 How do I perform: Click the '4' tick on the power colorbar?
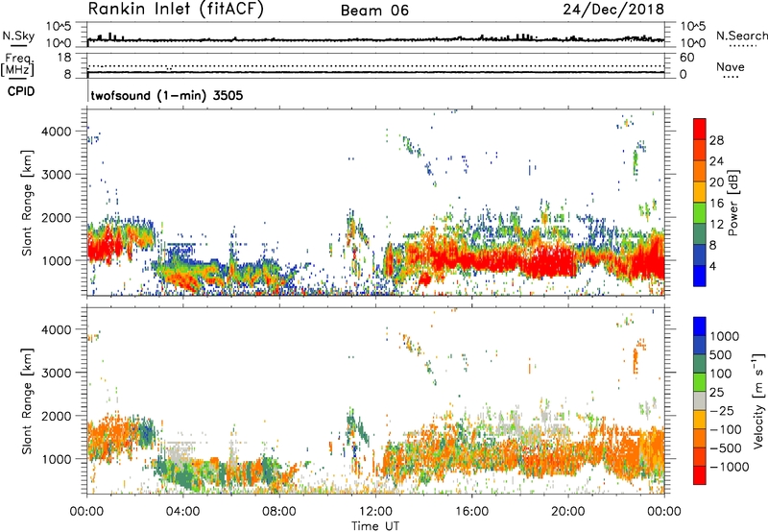(x=712, y=266)
